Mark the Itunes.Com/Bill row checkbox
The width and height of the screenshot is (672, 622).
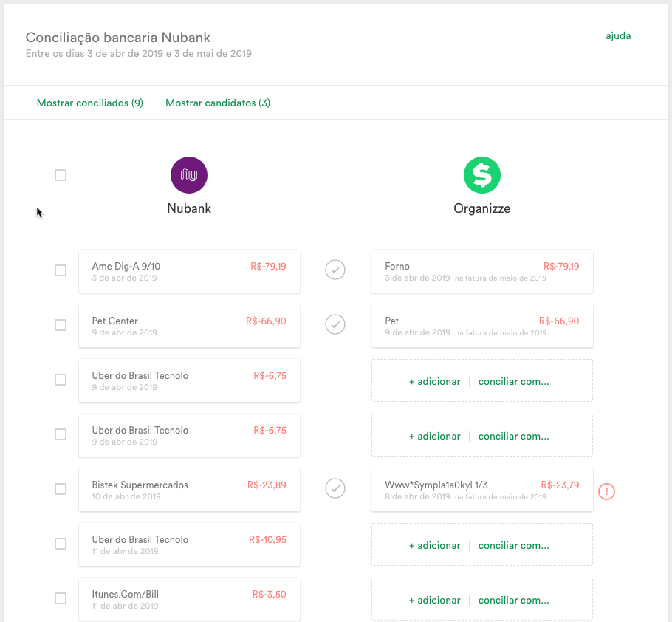click(61, 598)
